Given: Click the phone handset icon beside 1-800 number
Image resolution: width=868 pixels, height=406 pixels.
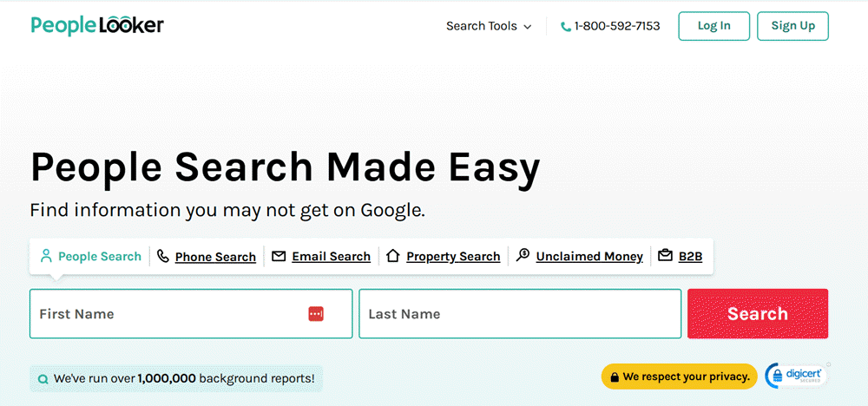Looking at the screenshot, I should click(566, 27).
